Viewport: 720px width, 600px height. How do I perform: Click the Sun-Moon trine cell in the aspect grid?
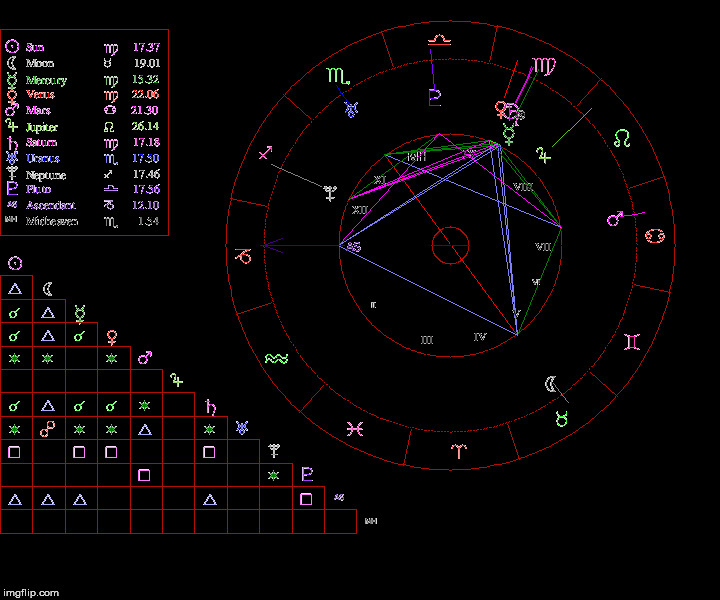click(15, 289)
